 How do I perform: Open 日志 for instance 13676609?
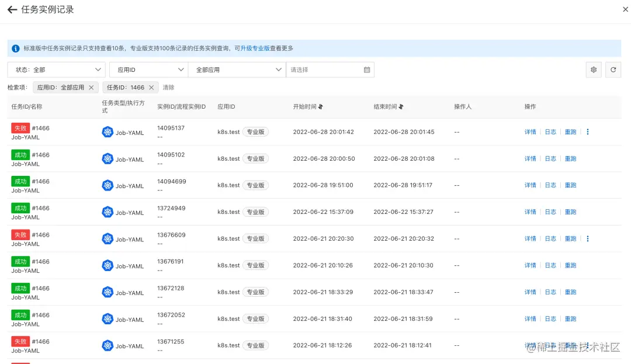(x=550, y=238)
